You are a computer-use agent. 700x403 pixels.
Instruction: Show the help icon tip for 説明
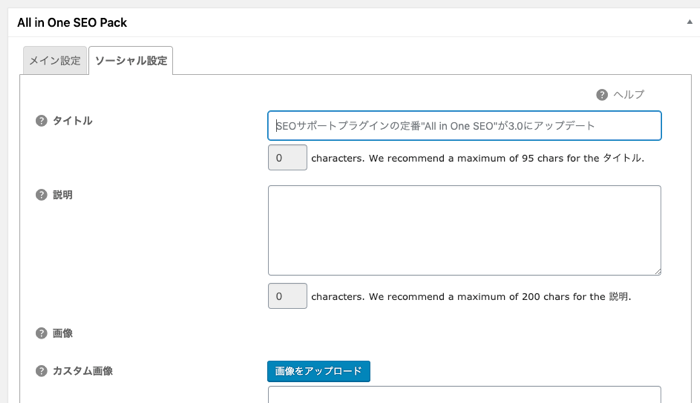coord(41,195)
